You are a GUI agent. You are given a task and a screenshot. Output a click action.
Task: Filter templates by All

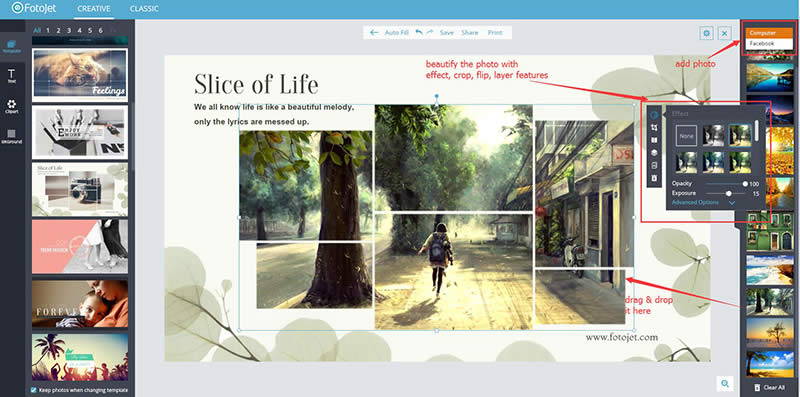37,31
